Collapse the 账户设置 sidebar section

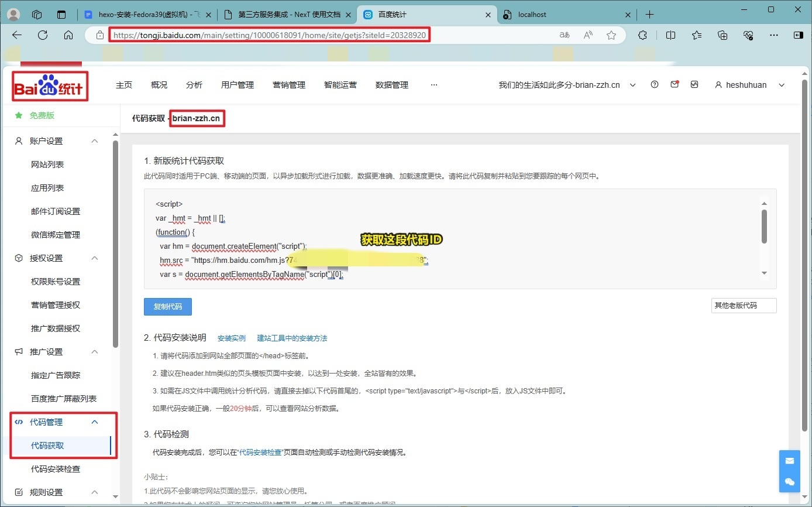(95, 141)
